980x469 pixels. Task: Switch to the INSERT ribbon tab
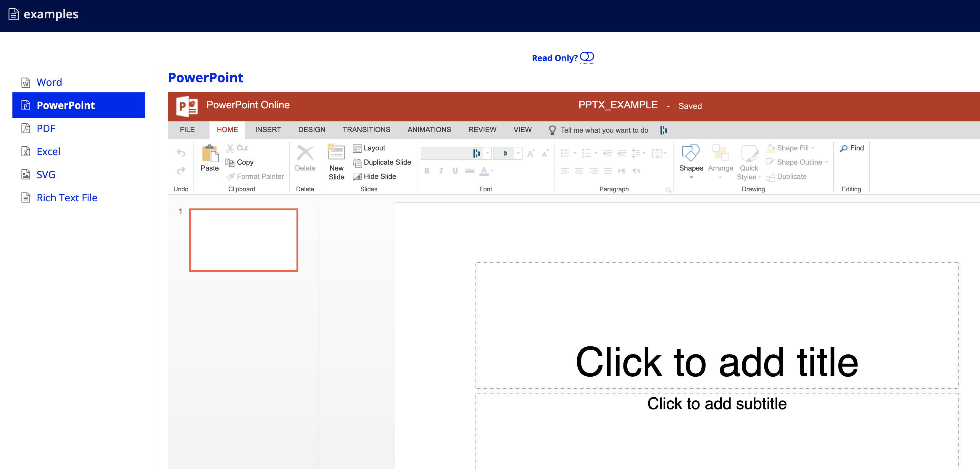click(268, 130)
